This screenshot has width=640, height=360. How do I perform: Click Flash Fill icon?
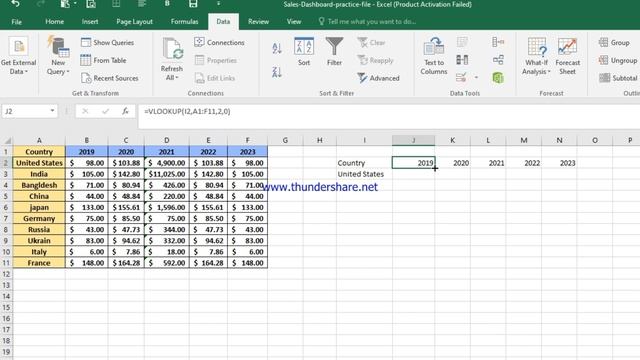point(462,42)
